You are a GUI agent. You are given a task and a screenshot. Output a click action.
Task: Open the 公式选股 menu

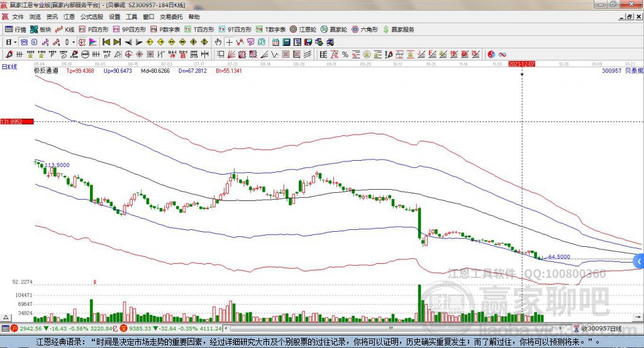(91, 17)
